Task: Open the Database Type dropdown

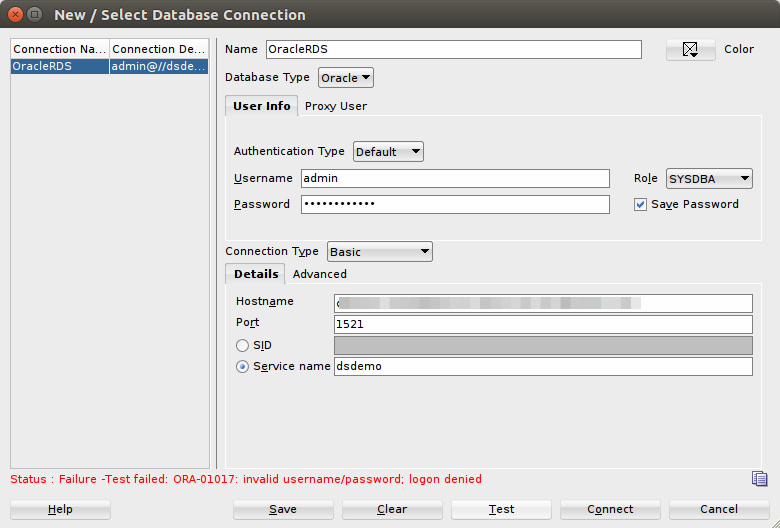Action: click(346, 78)
